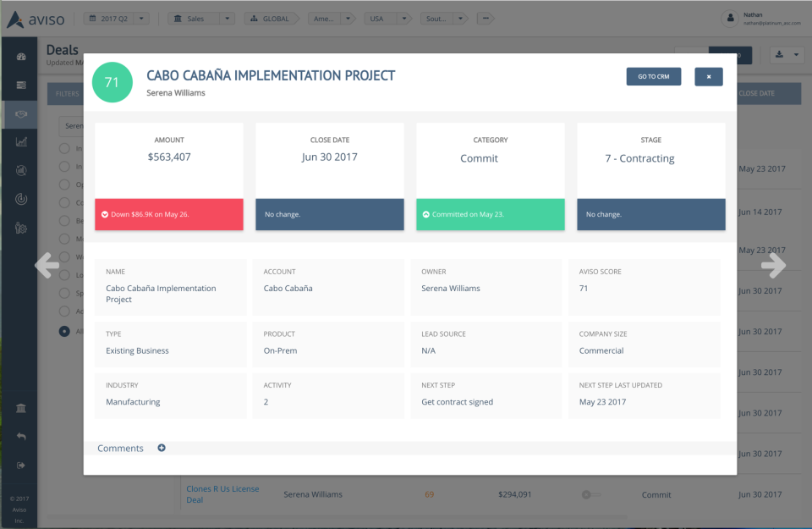This screenshot has width=812, height=529.
Task: Open the ellipsis more breadcrumb
Action: tap(486, 19)
